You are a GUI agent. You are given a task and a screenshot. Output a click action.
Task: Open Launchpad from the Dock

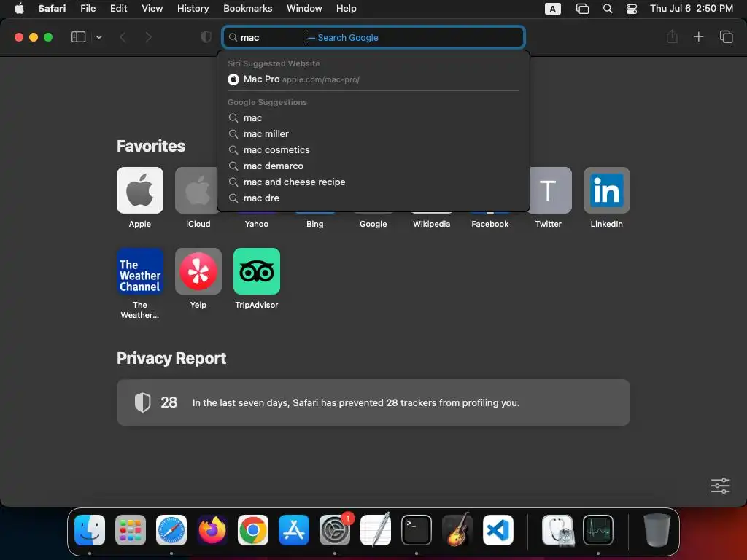(131, 529)
